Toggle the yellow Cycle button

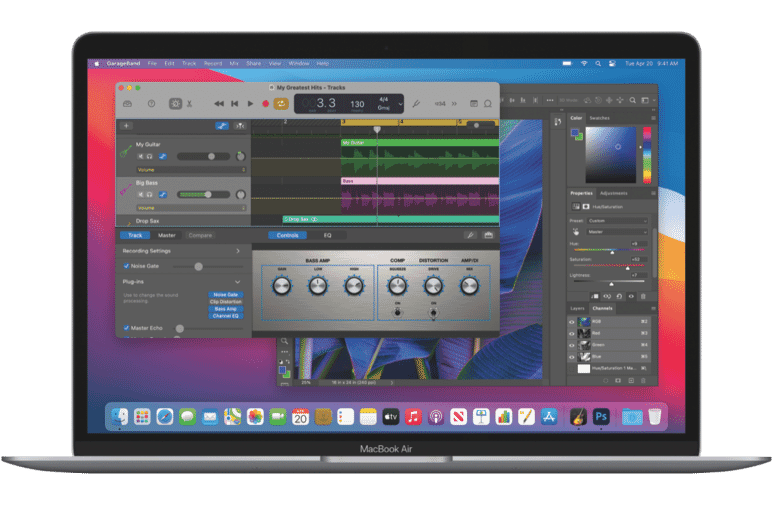point(281,104)
